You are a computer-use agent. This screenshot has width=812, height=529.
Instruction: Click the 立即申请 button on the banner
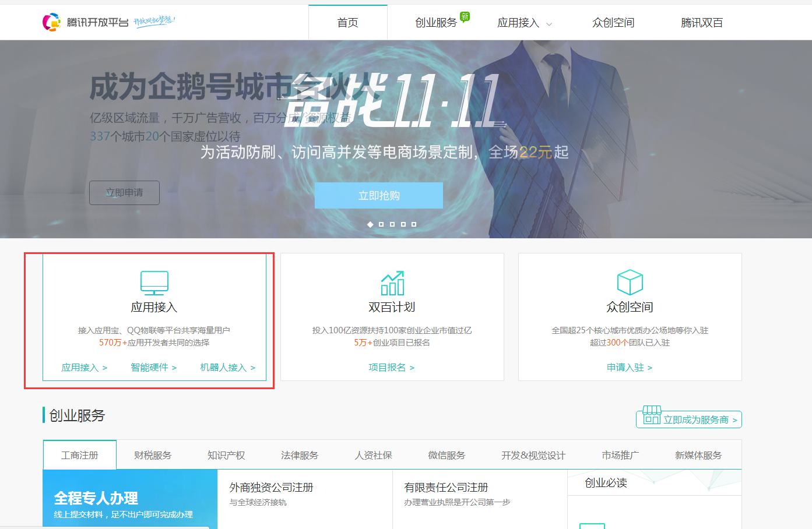click(x=124, y=192)
